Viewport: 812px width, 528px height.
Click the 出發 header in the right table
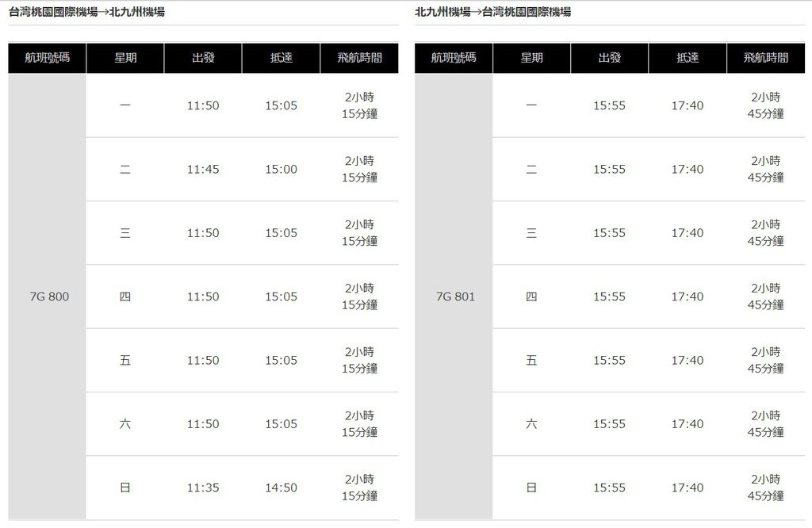point(610,57)
